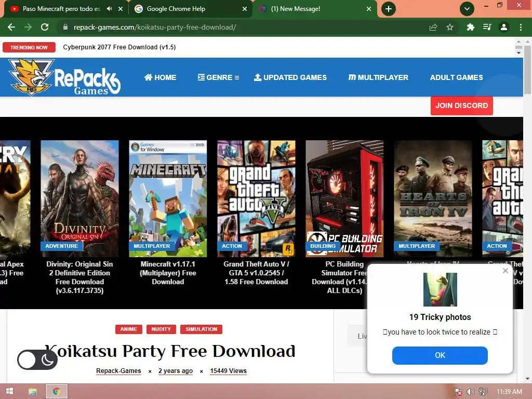The width and height of the screenshot is (532, 399).
Task: Toggle the dark mode switch
Action: 37,360
